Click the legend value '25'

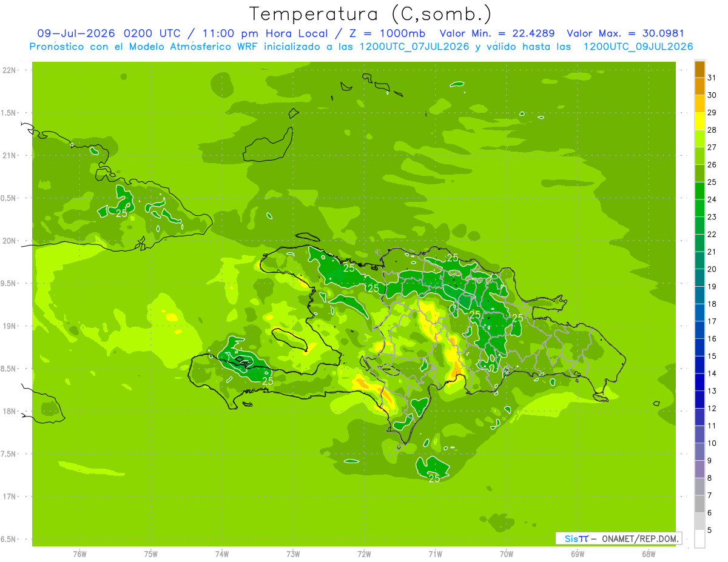pyautogui.click(x=712, y=182)
